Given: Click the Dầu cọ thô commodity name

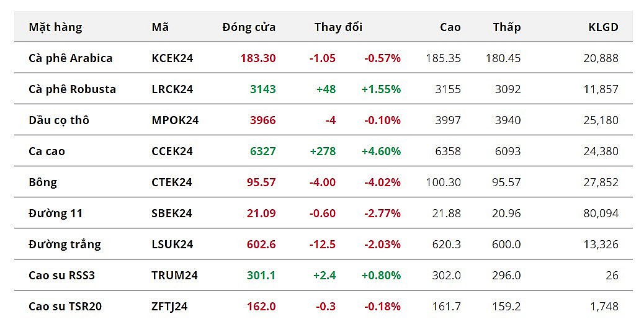Looking at the screenshot, I should 59,120.
